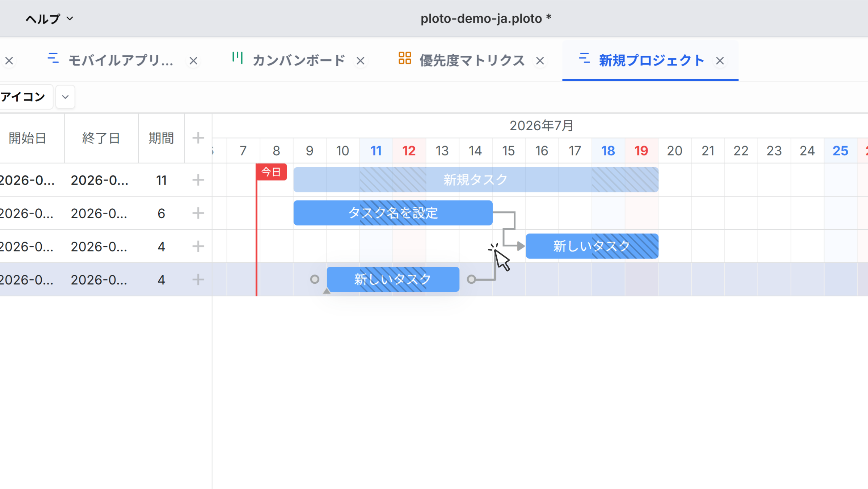Click plus icon in the unhighlighted duration 4 row

(198, 246)
